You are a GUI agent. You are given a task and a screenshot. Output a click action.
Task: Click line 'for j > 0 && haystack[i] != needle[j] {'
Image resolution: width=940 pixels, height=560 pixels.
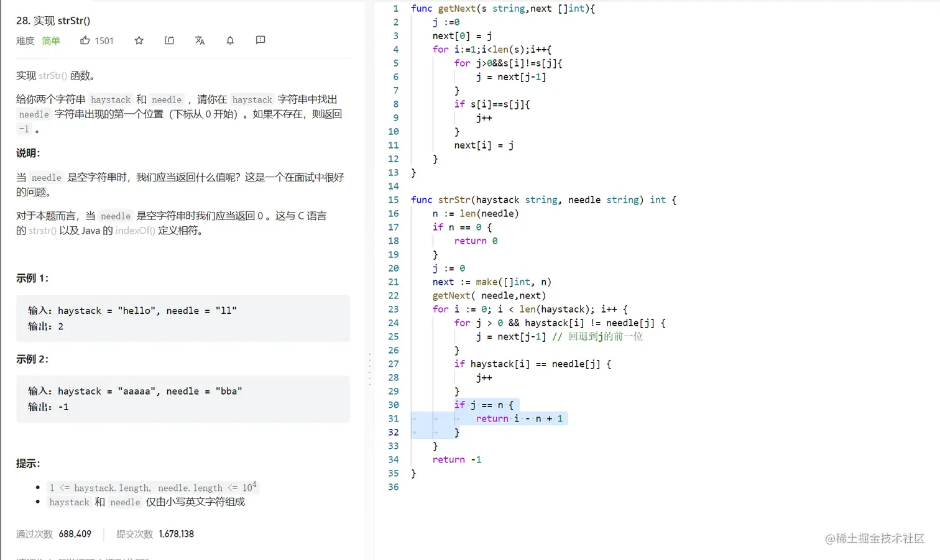(560, 323)
